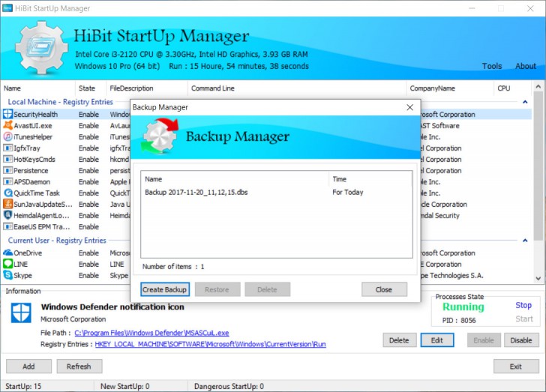Sort by the FileDescription column header

pyautogui.click(x=147, y=88)
